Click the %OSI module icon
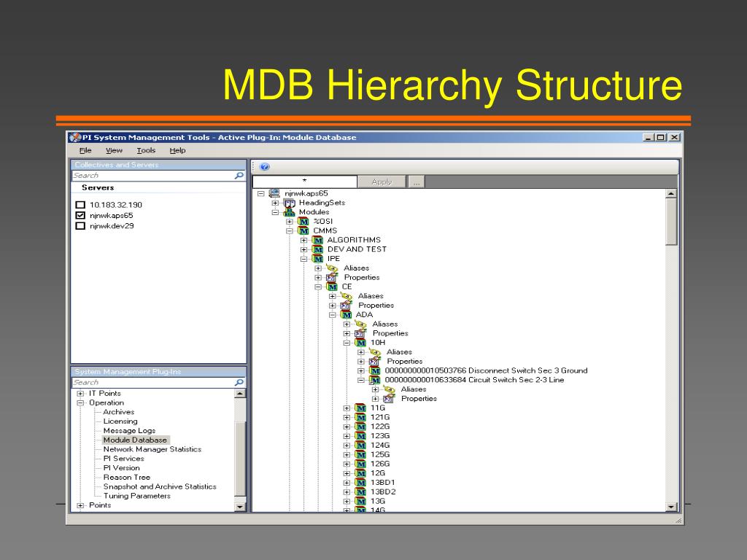The image size is (747, 560). tap(303, 222)
